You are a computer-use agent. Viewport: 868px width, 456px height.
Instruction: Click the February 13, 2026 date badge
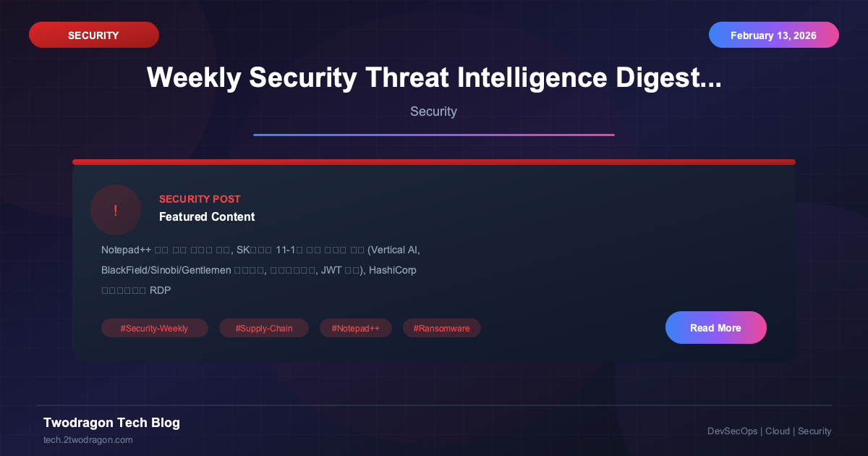click(x=773, y=35)
